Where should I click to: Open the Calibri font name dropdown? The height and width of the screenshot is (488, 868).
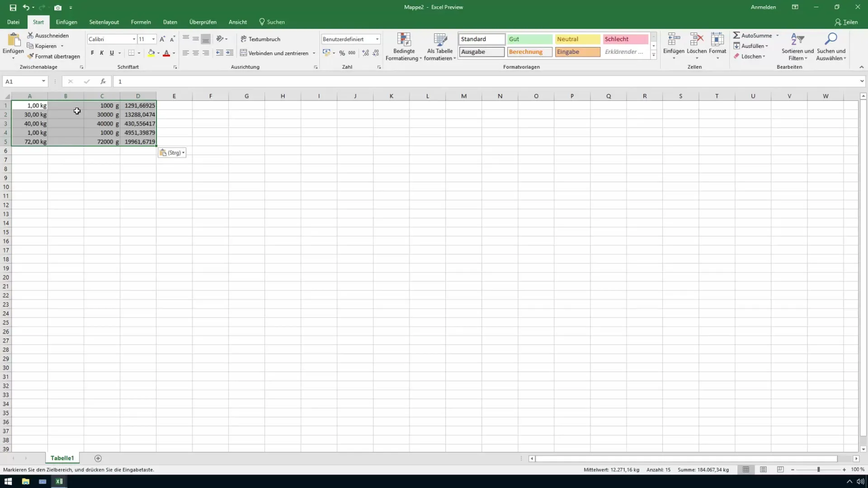pos(134,39)
